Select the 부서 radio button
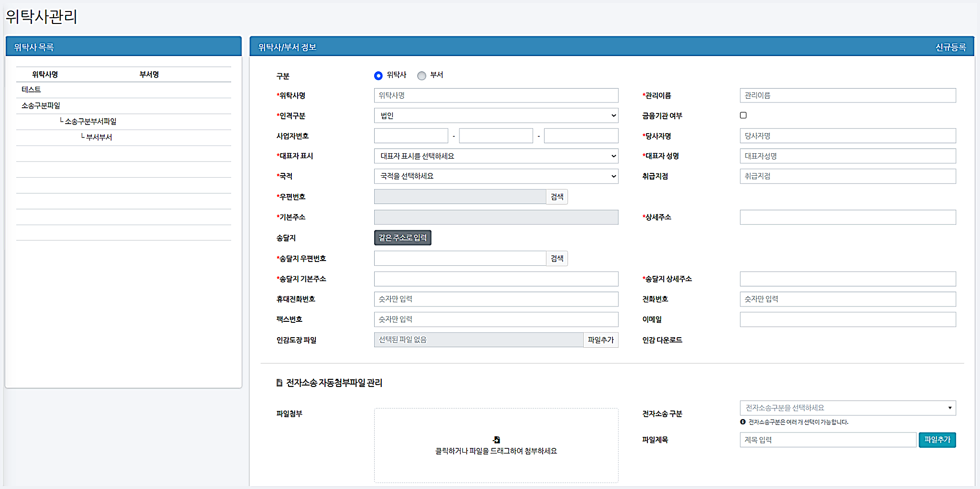 [x=422, y=76]
